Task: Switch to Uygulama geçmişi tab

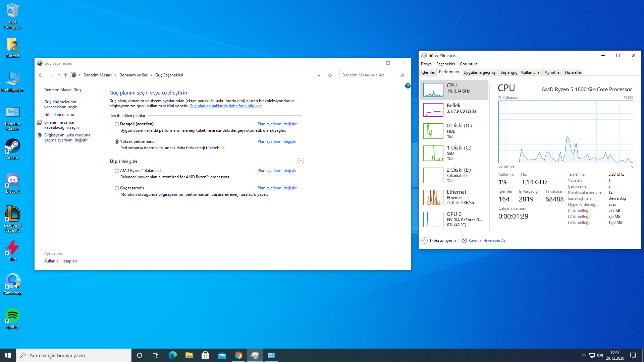Action: [x=480, y=72]
